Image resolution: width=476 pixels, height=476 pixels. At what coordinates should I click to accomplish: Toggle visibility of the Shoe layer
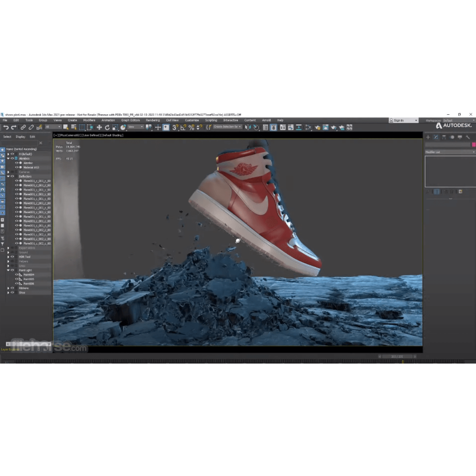12,292
